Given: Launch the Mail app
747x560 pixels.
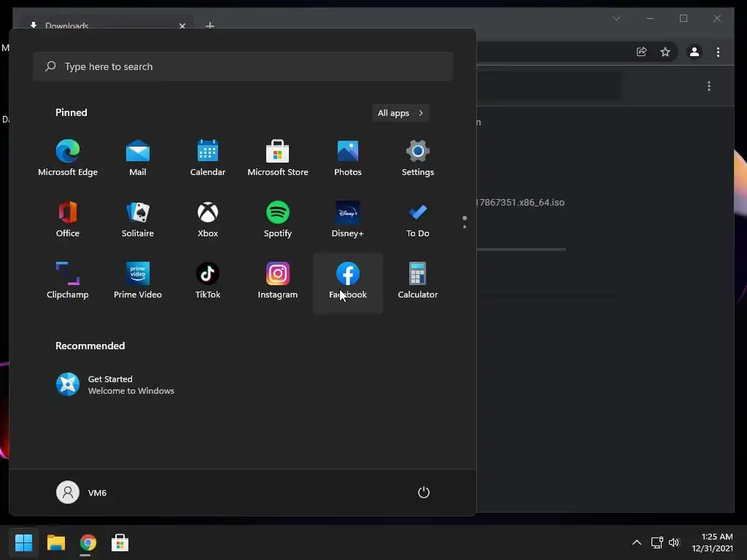Looking at the screenshot, I should (138, 158).
